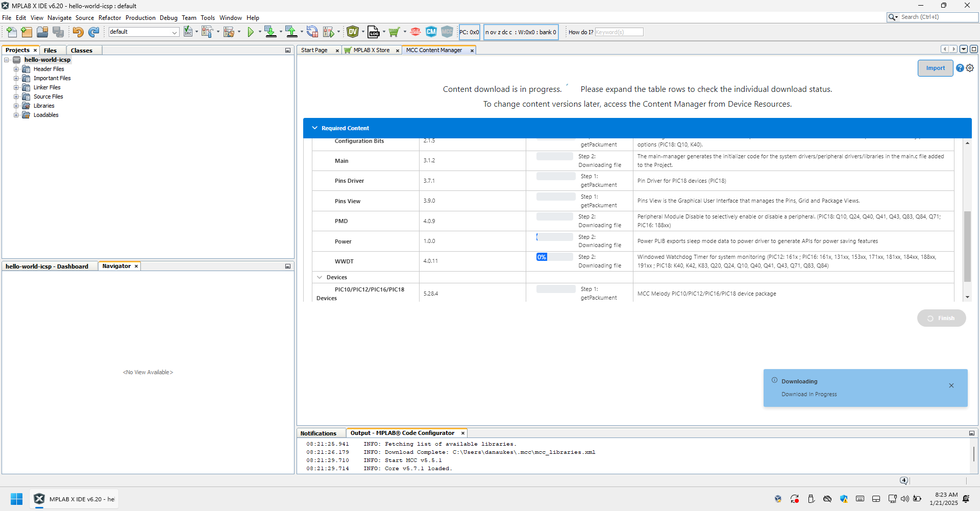Open MCC Content Manager settings gear
Screen dimensions: 980x511
(x=970, y=68)
